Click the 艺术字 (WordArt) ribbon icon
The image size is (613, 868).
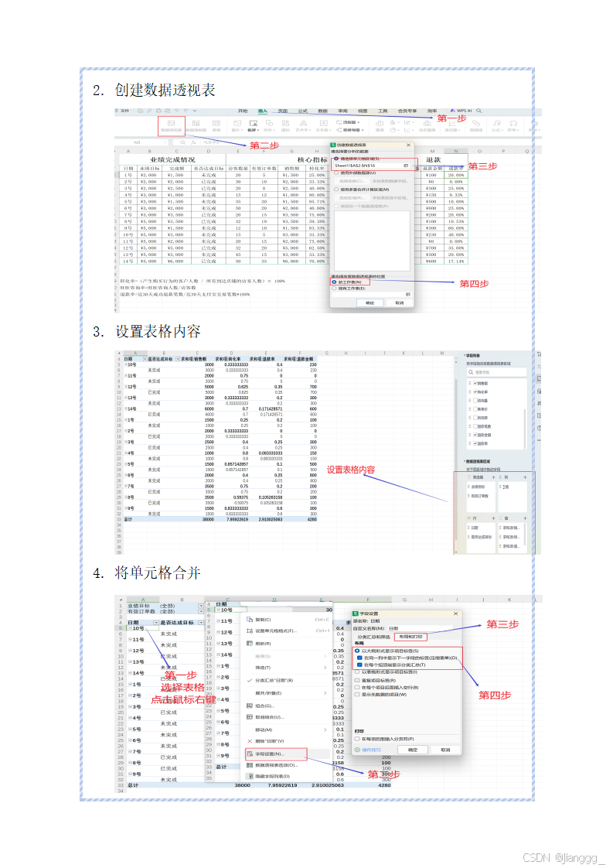pos(303,125)
